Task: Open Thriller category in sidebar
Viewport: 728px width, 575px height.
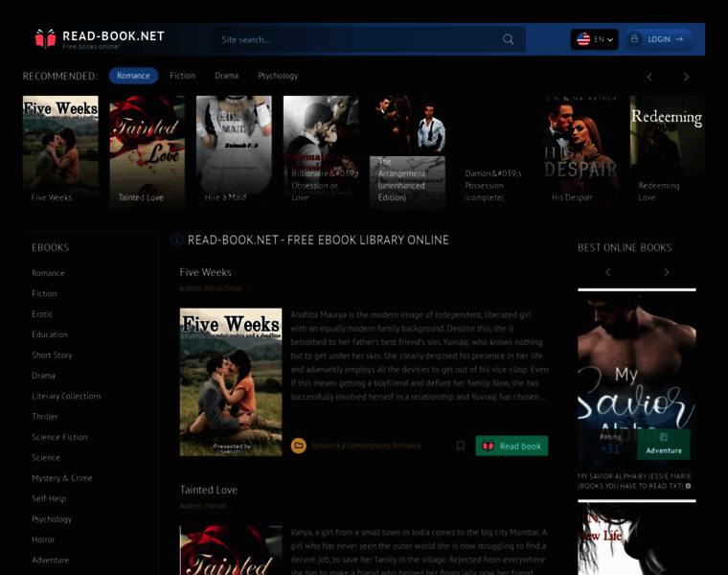Action: [45, 416]
